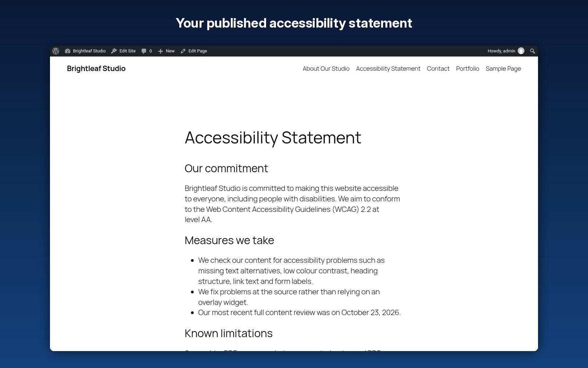Open the admin bar search icon
The height and width of the screenshot is (368, 588).
pos(533,51)
